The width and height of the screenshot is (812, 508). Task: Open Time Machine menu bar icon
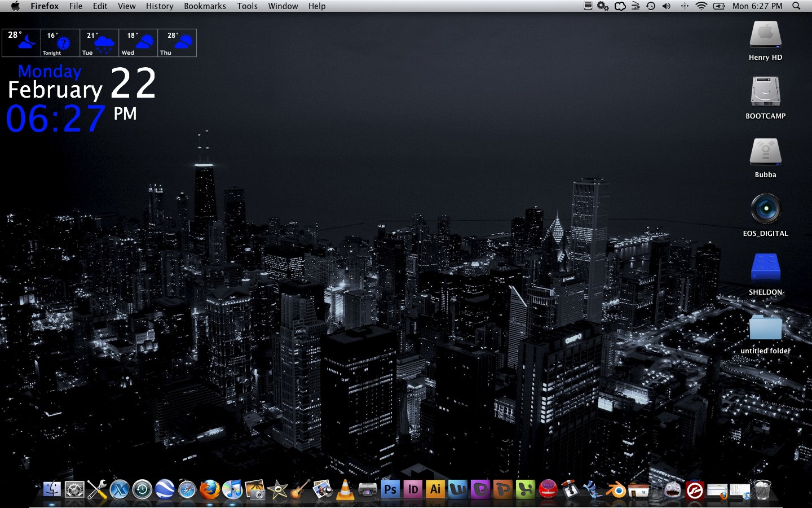tap(651, 6)
